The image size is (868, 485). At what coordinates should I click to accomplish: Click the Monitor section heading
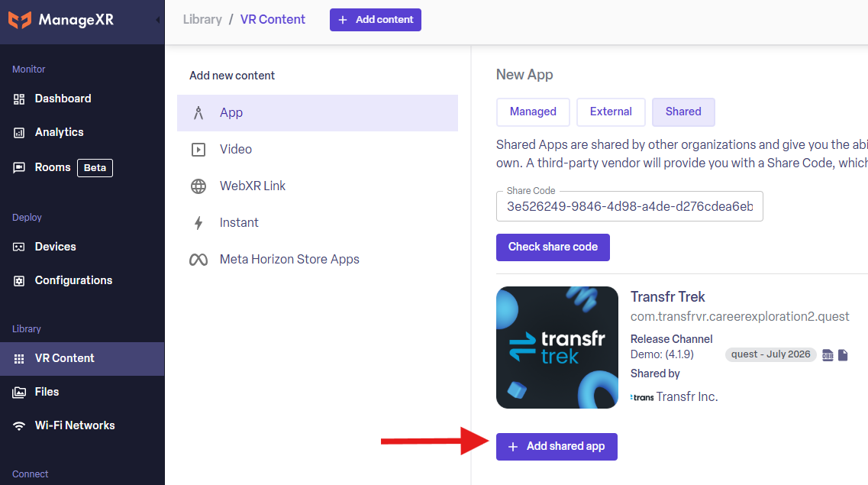(x=29, y=70)
